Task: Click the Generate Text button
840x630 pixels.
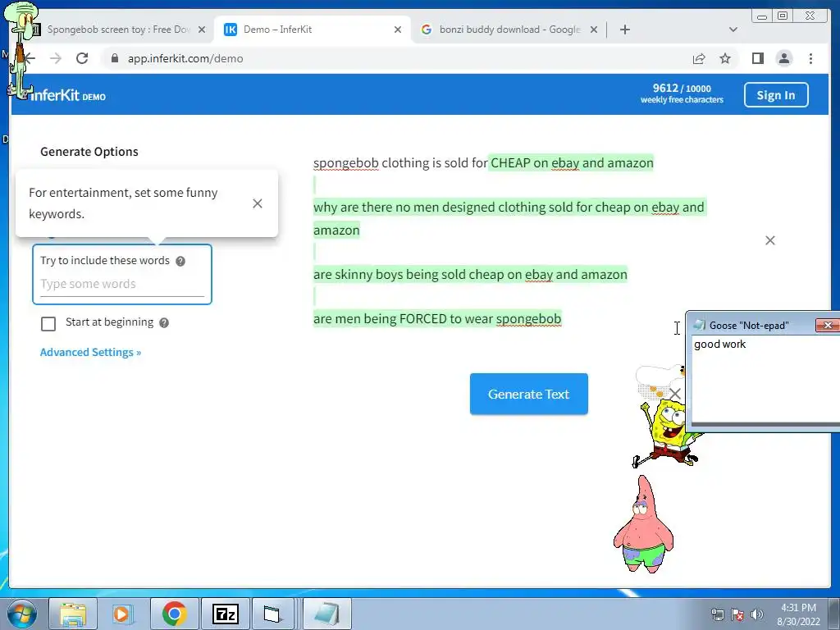Action: pos(529,394)
